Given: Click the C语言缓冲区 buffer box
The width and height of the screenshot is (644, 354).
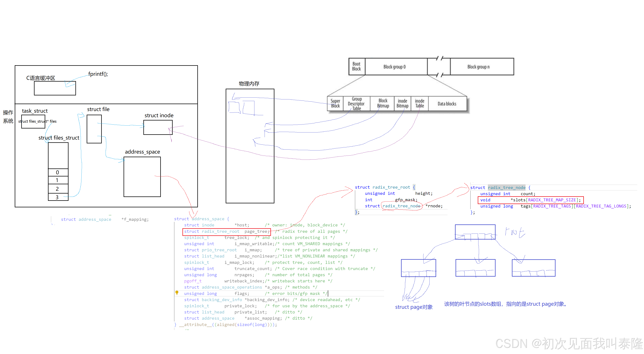Looking at the screenshot, I should point(55,88).
